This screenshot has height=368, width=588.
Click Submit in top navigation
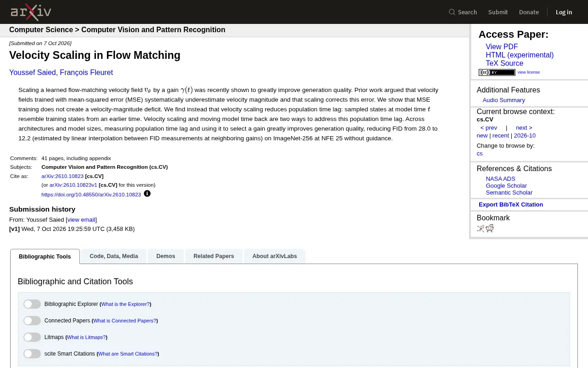(x=498, y=12)
